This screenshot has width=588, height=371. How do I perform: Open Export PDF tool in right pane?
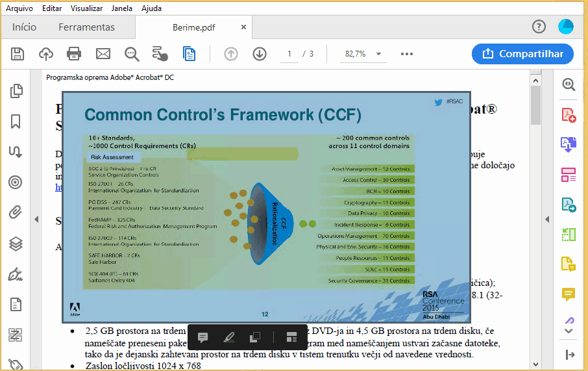[569, 145]
